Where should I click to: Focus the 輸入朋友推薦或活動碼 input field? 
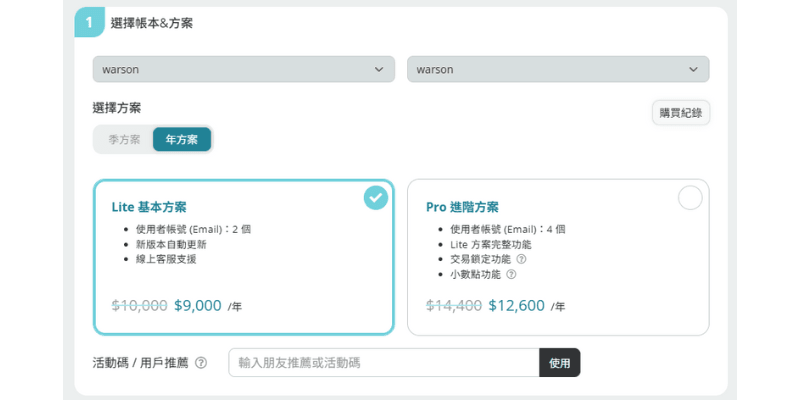pos(384,362)
